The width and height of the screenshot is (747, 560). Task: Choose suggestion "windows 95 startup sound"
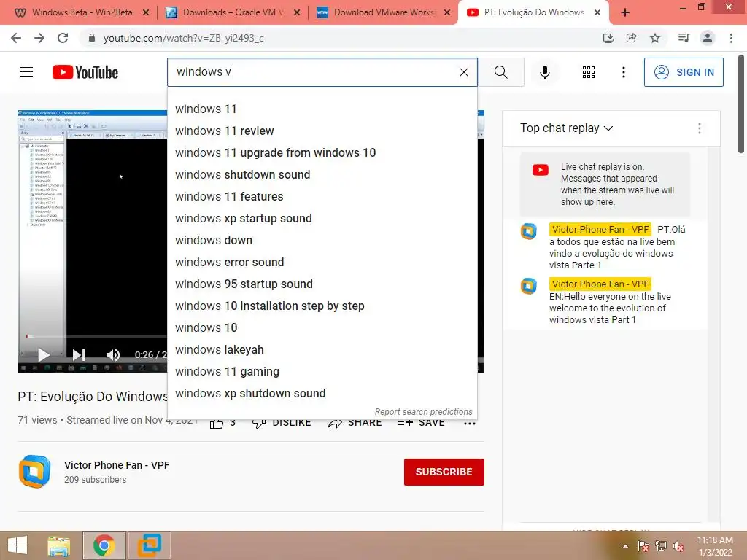point(322,284)
